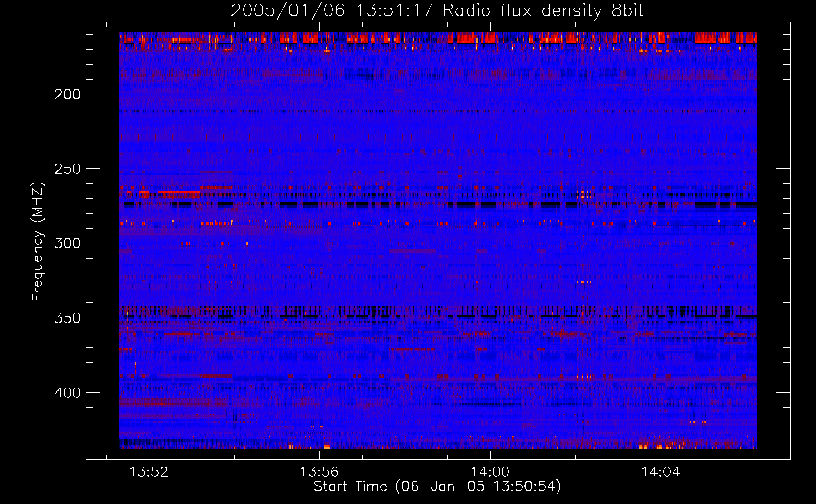The width and height of the screenshot is (816, 504).
Task: Click the plot title 'Radio flux density 8bit'
Action: coord(543,10)
